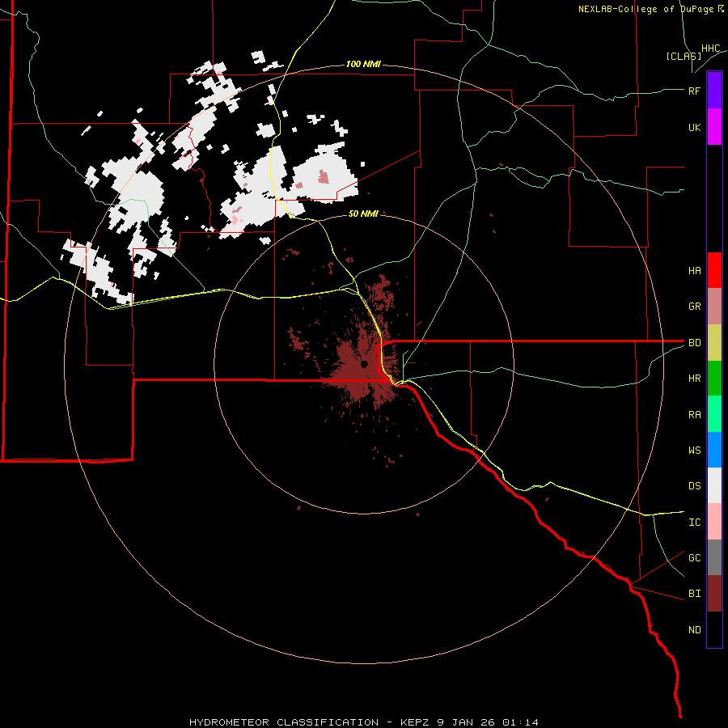Click the ND legend label
Viewport: 728px width, 728px height.
click(694, 630)
